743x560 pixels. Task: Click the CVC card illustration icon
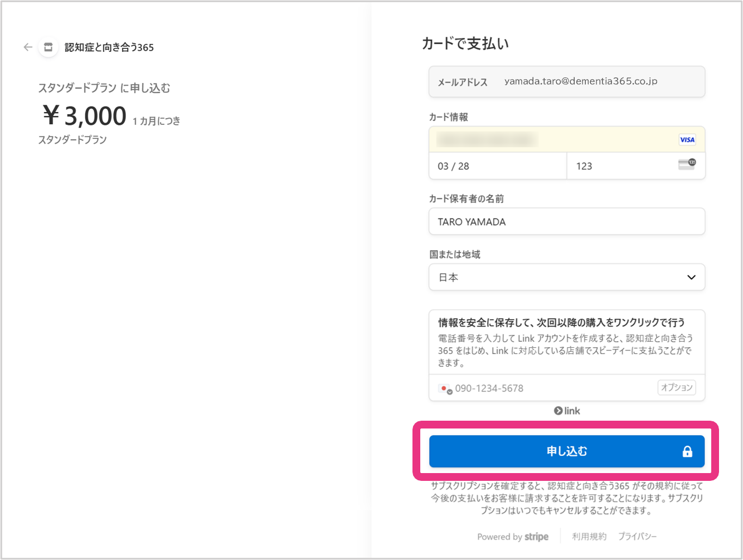pyautogui.click(x=687, y=165)
